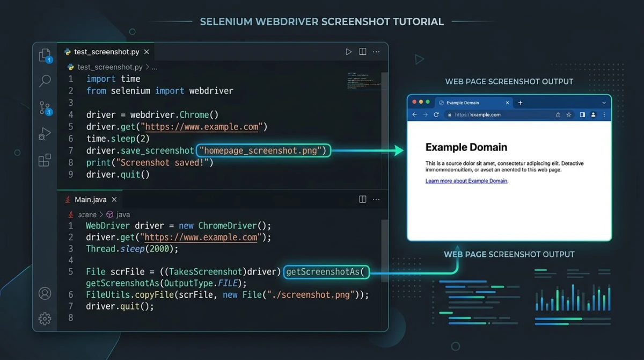Go back in the browser
This screenshot has width=644, height=360.
tap(414, 114)
